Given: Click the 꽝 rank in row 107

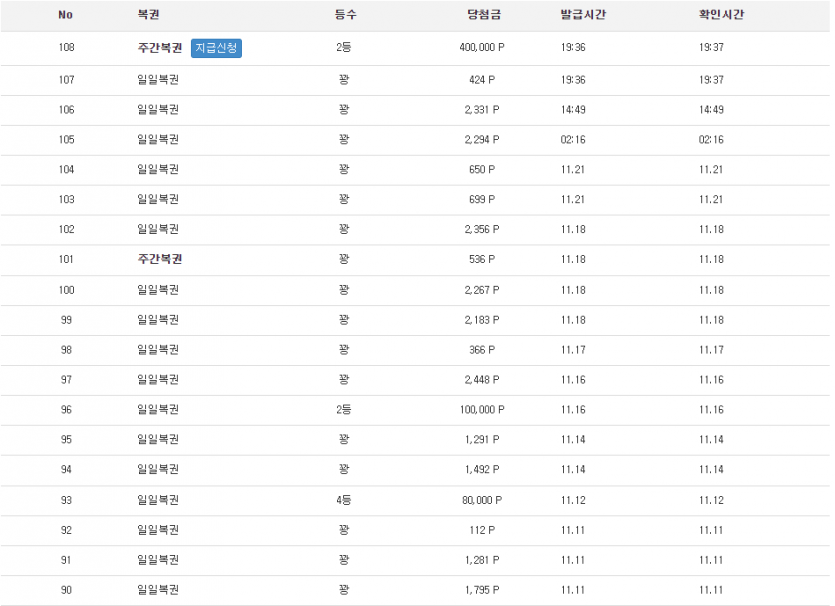Looking at the screenshot, I should 345,80.
